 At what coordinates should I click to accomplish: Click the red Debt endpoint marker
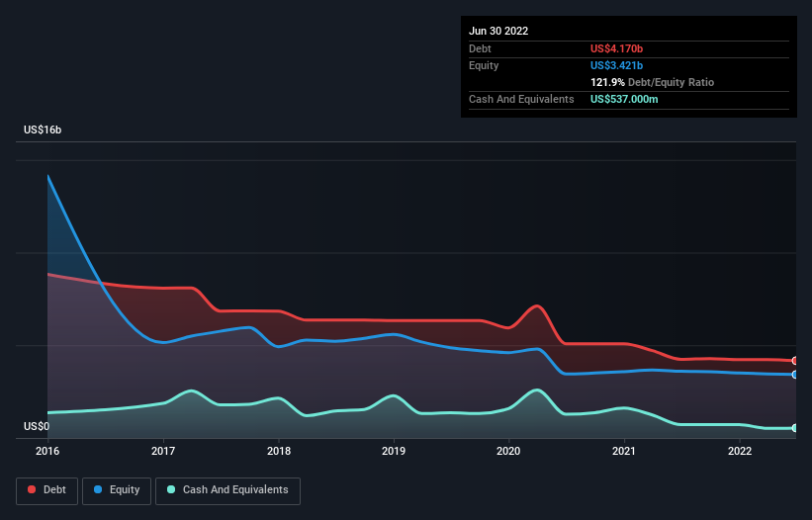pyautogui.click(x=795, y=361)
